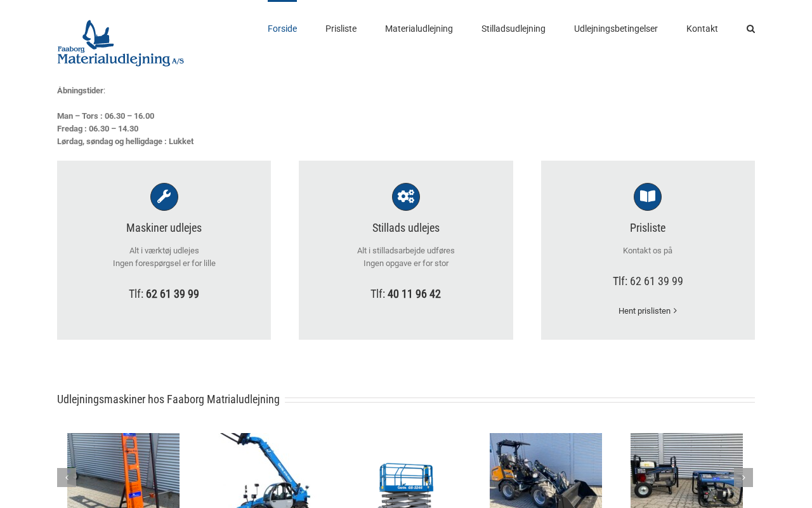This screenshot has width=812, height=508.
Task: Click Tlf: 62 61 39 99 in Prisliste card
Action: (648, 281)
